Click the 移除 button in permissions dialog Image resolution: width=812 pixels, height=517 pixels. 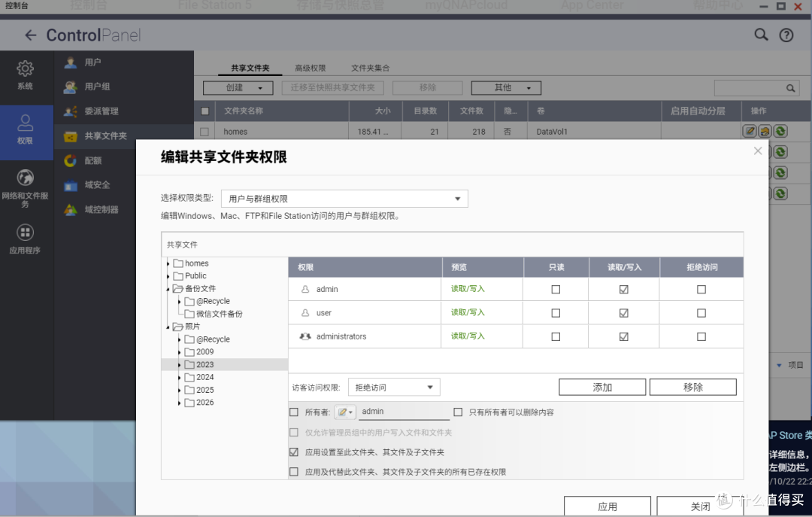[693, 388]
